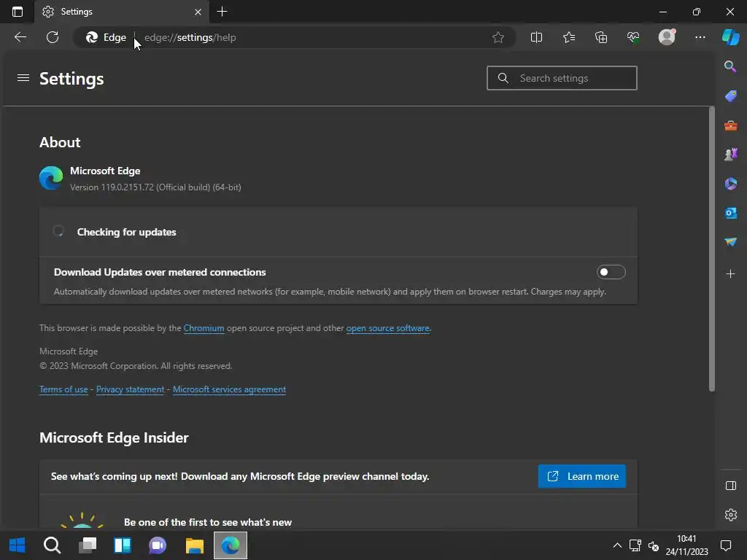
Task: Click Be one of the first text
Action: pyautogui.click(x=208, y=522)
